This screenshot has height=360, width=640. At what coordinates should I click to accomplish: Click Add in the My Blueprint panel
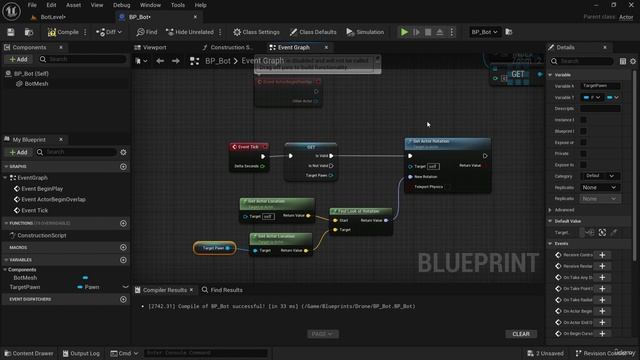18,152
